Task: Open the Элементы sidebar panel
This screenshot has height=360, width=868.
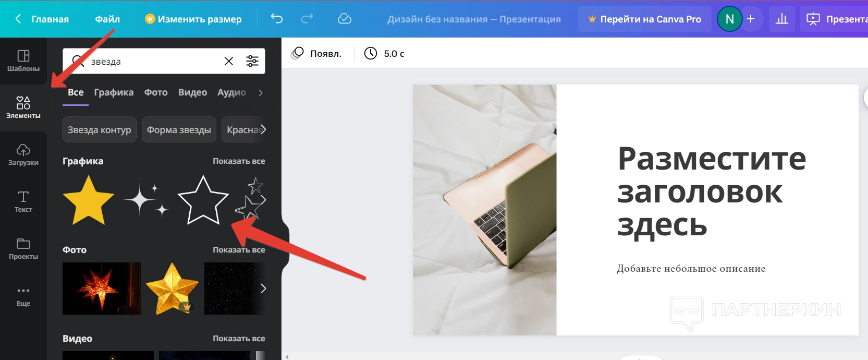Action: (23, 107)
